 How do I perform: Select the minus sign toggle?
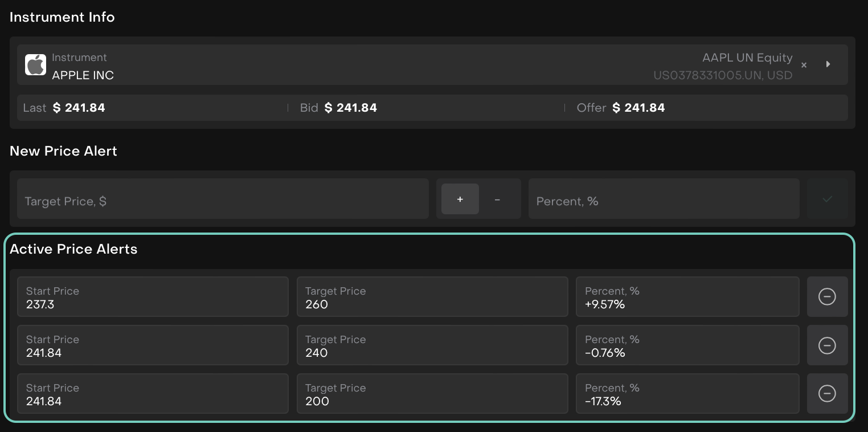pos(497,199)
